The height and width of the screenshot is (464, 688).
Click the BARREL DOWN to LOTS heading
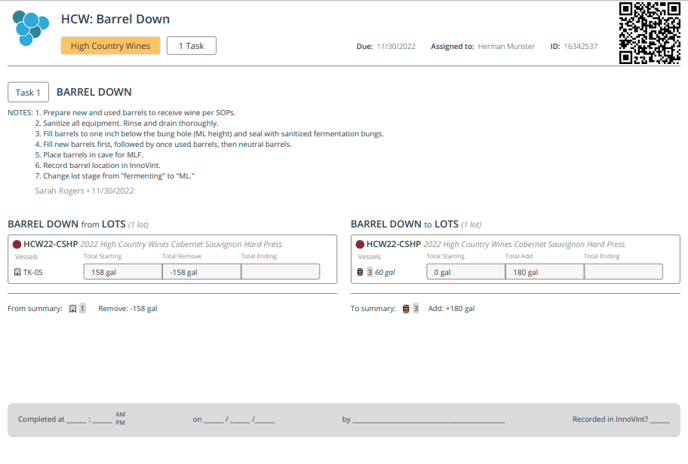405,224
